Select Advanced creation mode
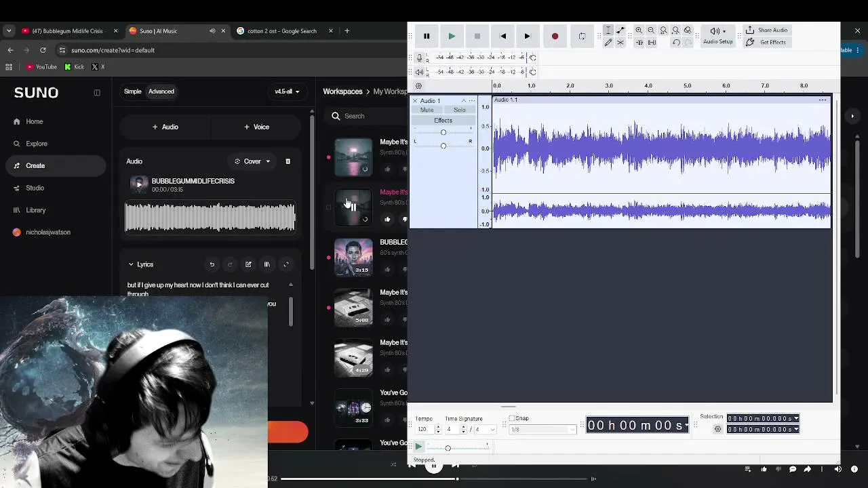The image size is (868, 488). (x=161, y=91)
